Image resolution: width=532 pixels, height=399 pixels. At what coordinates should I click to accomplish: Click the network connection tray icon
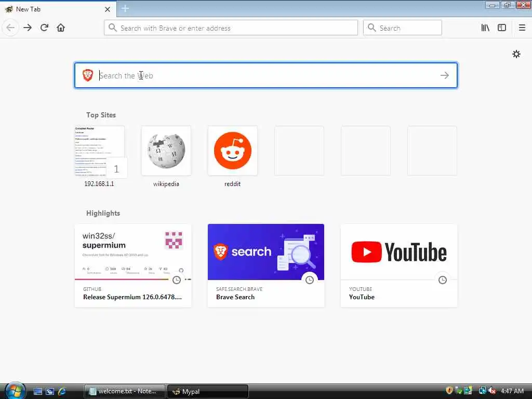pyautogui.click(x=482, y=391)
